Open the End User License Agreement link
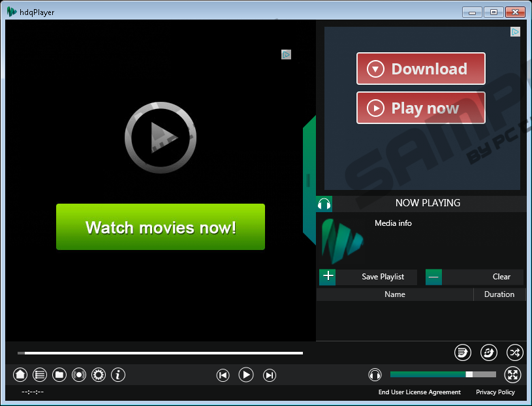 point(419,392)
